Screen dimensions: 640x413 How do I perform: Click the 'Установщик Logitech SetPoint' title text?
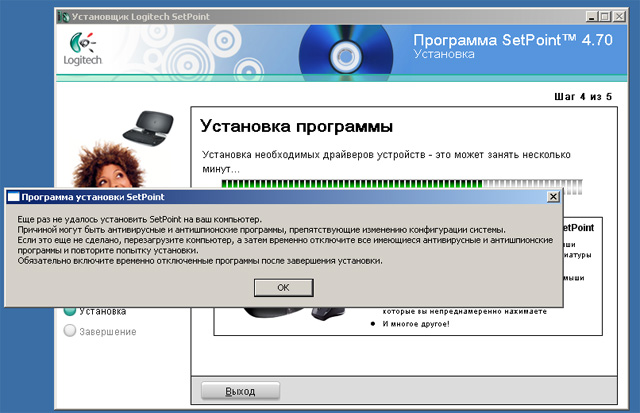(140, 17)
